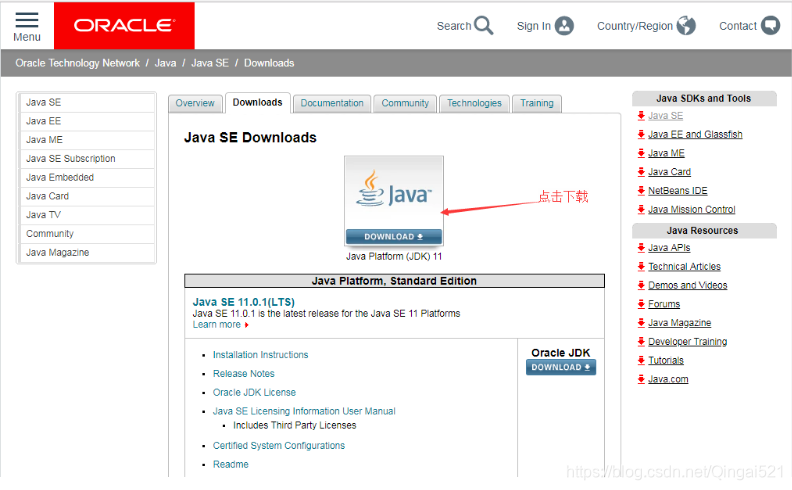
Task: Click red arrow icon beside Java.com
Action: point(641,379)
